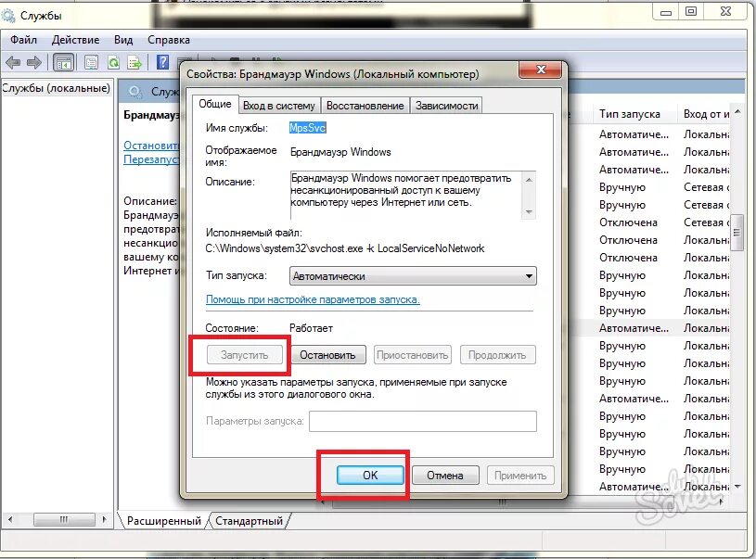Click the console tree horizontal scrollbar thumb
The width and height of the screenshot is (756, 559).
click(x=64, y=519)
